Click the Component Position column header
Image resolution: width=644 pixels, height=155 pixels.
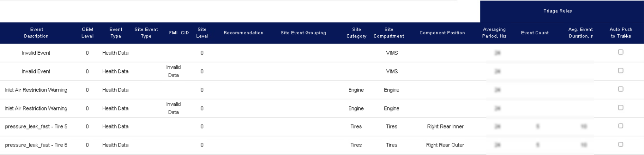(442, 33)
